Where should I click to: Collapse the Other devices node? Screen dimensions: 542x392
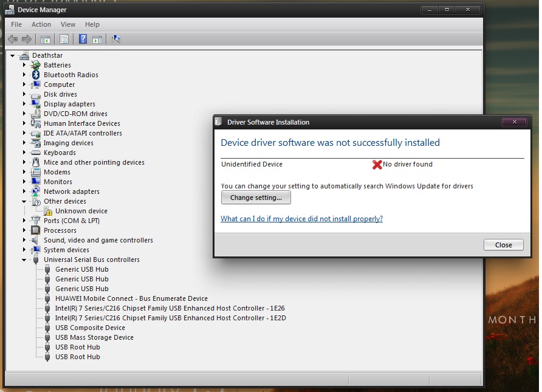tap(24, 202)
